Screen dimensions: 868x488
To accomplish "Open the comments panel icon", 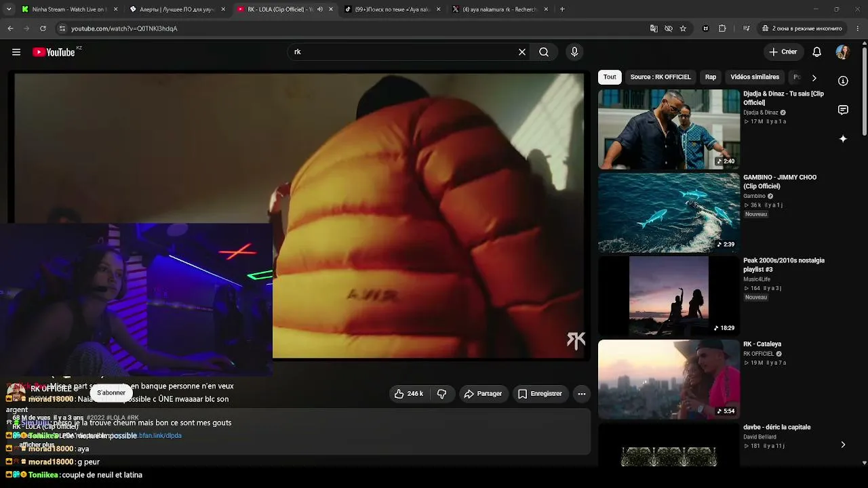I will pyautogui.click(x=843, y=110).
